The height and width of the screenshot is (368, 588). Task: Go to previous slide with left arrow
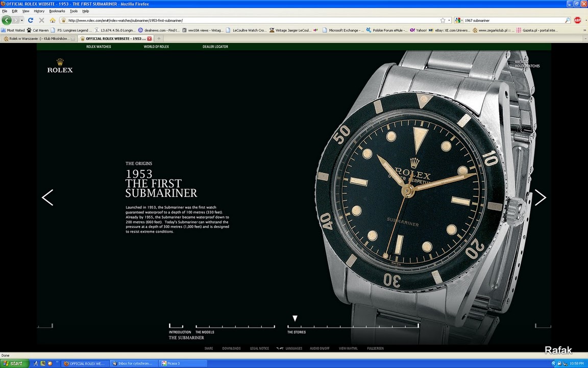click(47, 197)
